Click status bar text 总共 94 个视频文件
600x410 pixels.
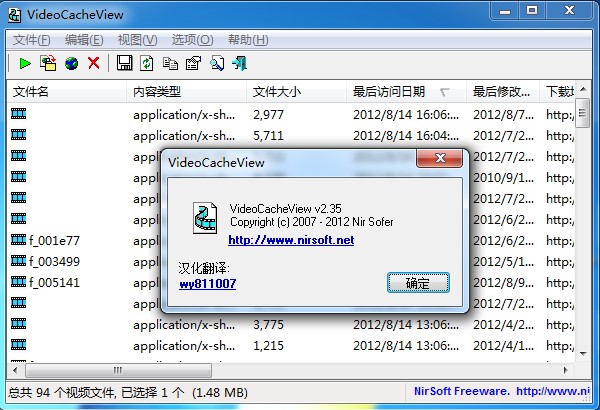click(61, 392)
